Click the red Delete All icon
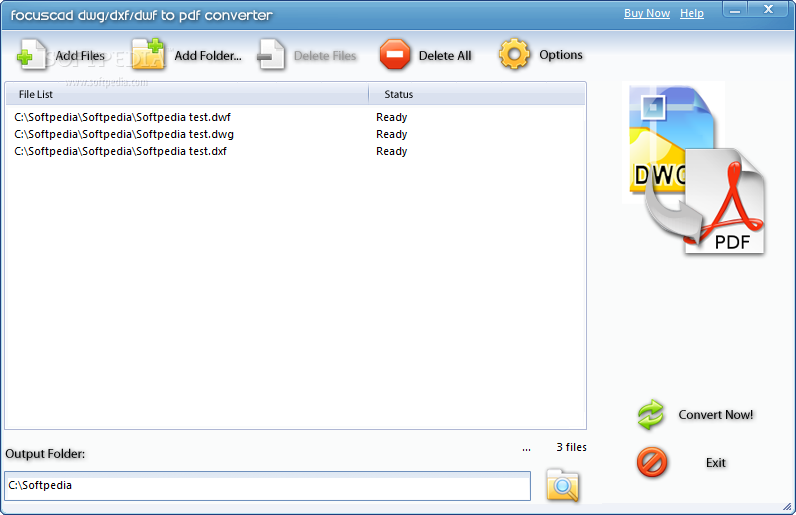 [394, 54]
